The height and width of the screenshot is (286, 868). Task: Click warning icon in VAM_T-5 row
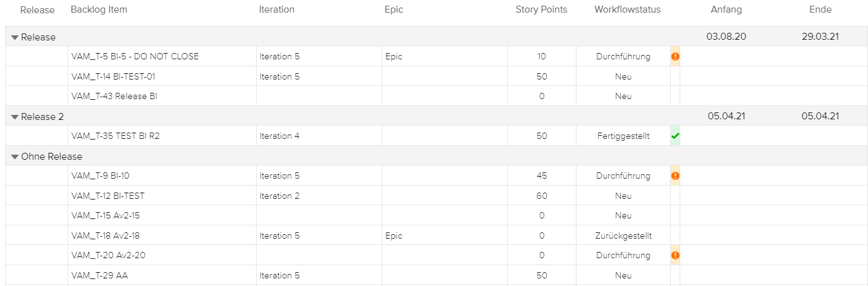pyautogui.click(x=675, y=57)
